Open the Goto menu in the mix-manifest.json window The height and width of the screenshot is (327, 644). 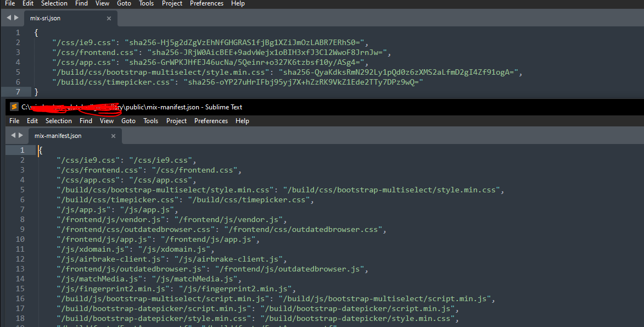click(x=128, y=120)
